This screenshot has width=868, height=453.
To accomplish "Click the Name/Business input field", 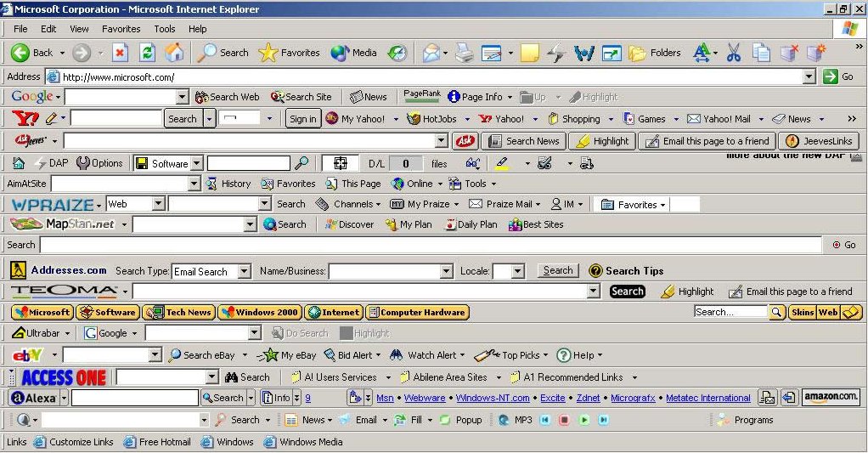I will 391,271.
